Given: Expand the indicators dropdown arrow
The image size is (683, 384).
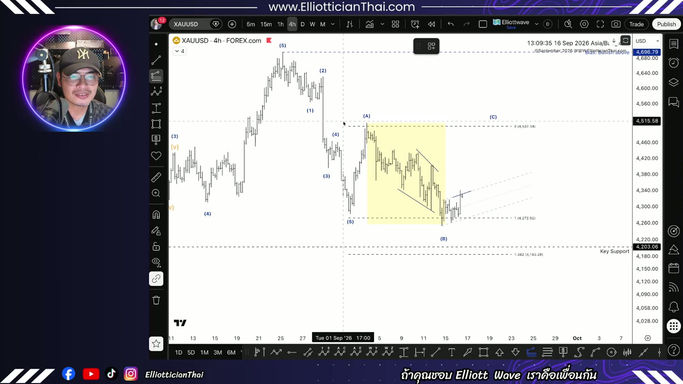Looking at the screenshot, I should [382, 24].
